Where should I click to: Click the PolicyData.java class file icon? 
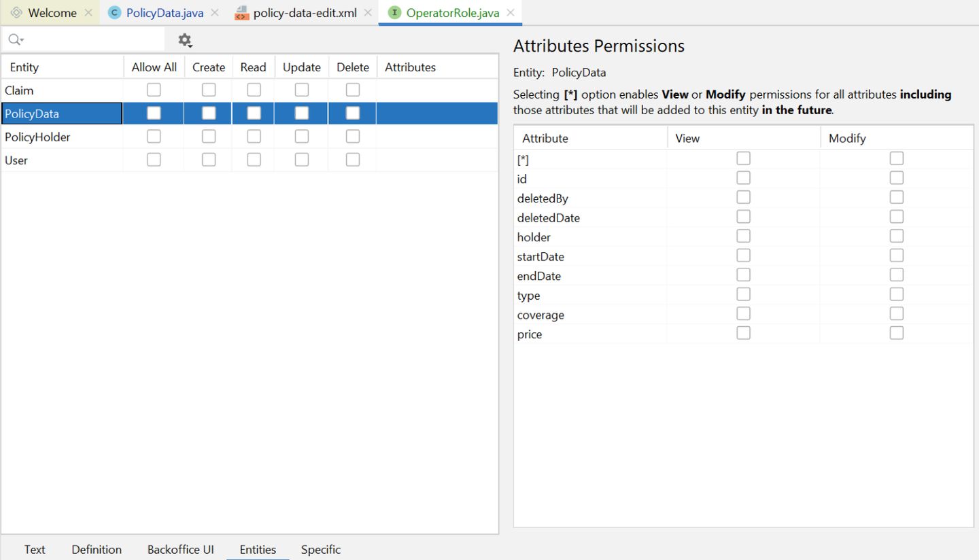pos(115,13)
